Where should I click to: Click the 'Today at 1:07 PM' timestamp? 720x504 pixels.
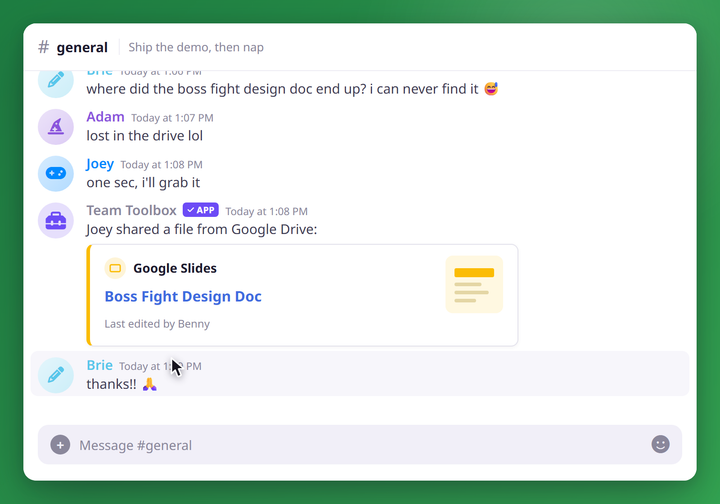coord(172,118)
